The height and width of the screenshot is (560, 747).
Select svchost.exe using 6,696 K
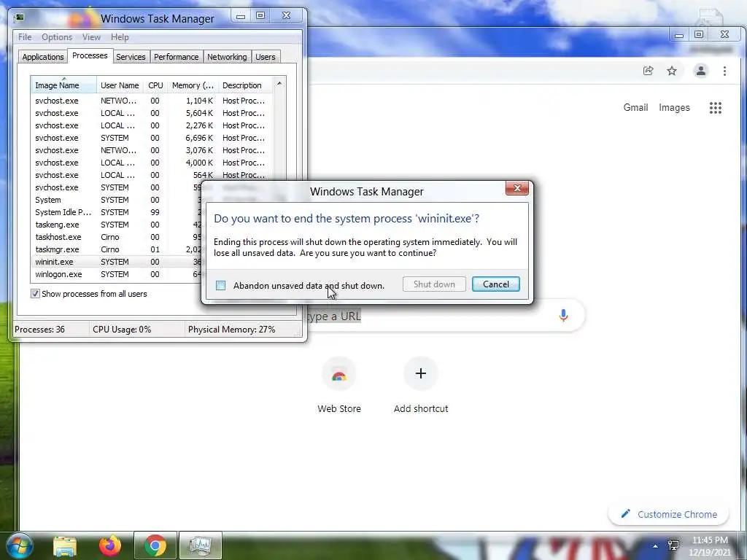(152, 138)
